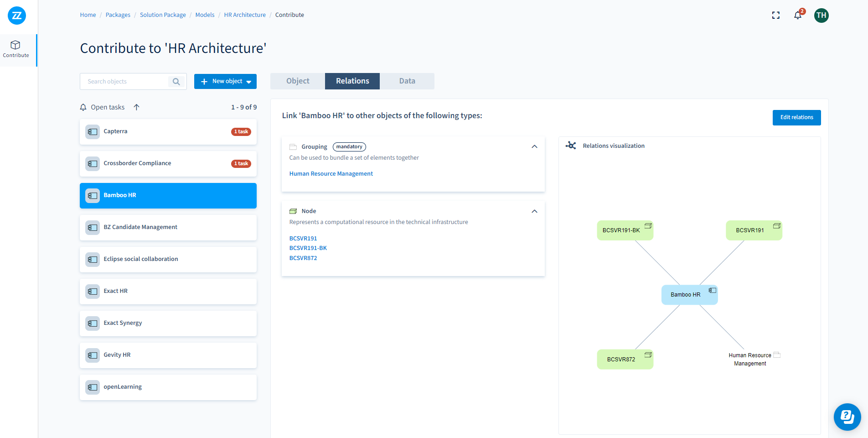Screen dimensions: 868x438
Task: Click the node icon on BCSVR191-BK box
Action: (x=648, y=226)
